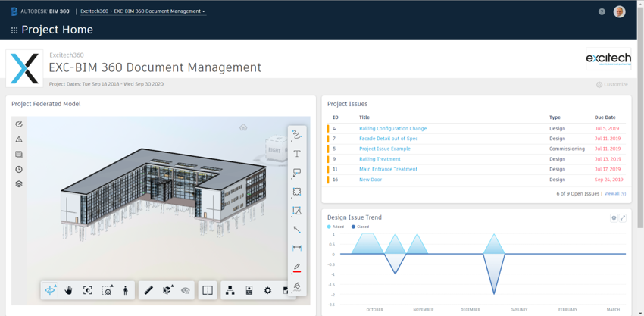Screen dimensions: 644x316
Task: Click the viewer Home view icon
Action: click(243, 127)
